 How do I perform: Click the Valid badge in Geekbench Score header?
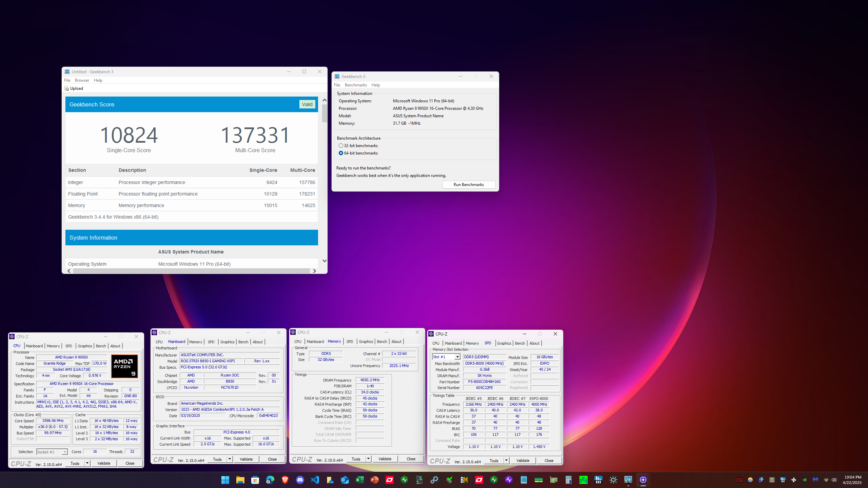[x=307, y=104]
